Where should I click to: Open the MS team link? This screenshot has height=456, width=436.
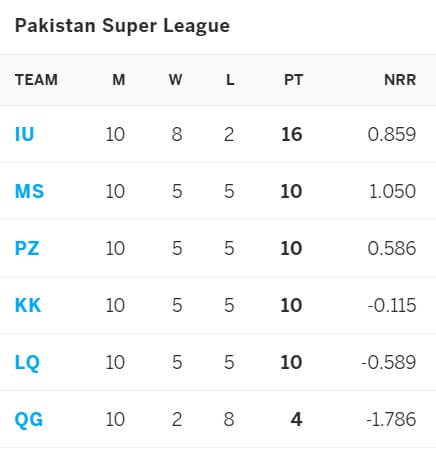point(29,191)
